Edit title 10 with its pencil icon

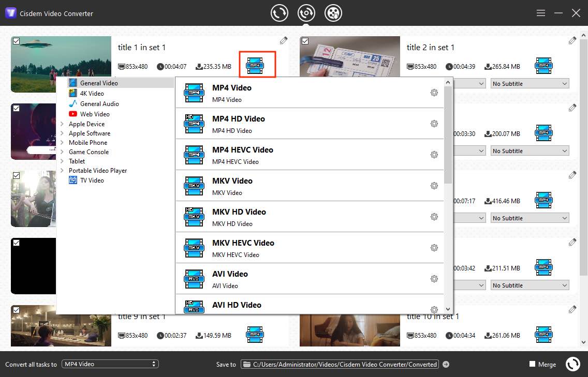pos(572,310)
